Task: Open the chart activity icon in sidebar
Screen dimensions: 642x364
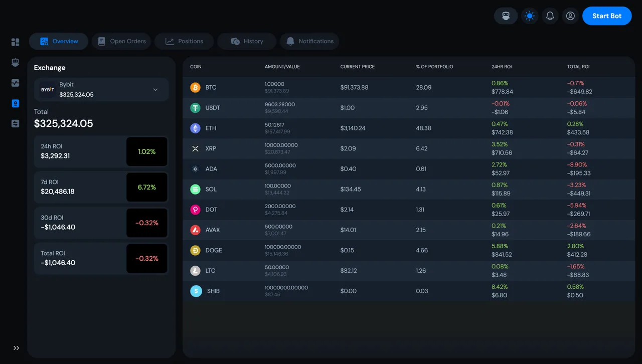Action: (15, 83)
